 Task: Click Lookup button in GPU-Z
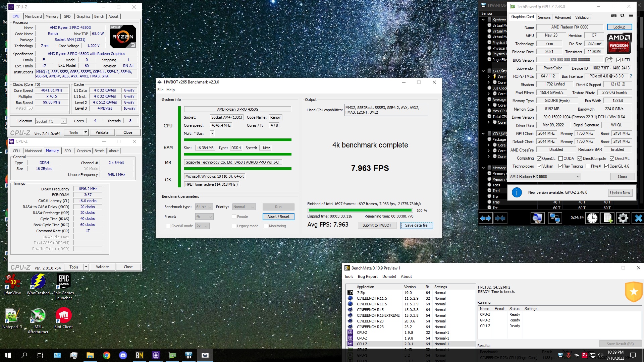point(619,27)
